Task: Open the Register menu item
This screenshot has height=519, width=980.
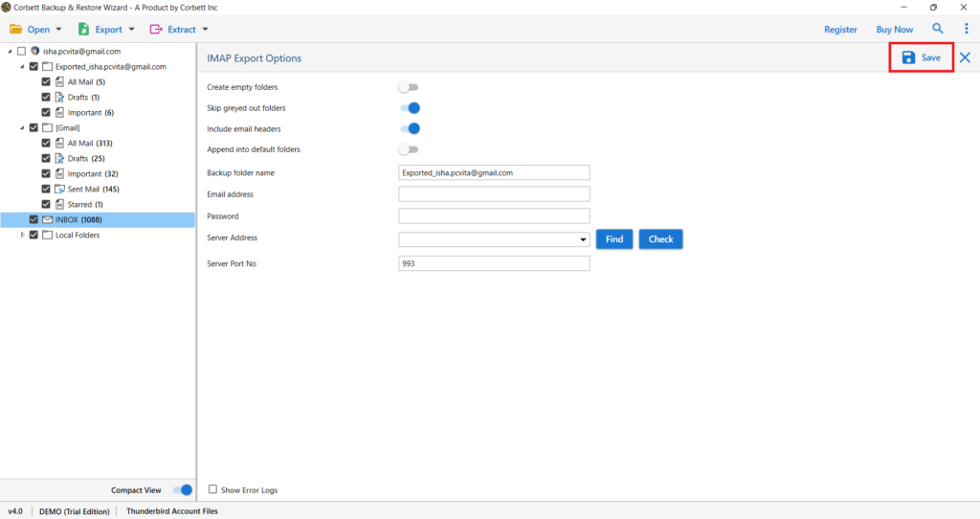Action: click(840, 30)
